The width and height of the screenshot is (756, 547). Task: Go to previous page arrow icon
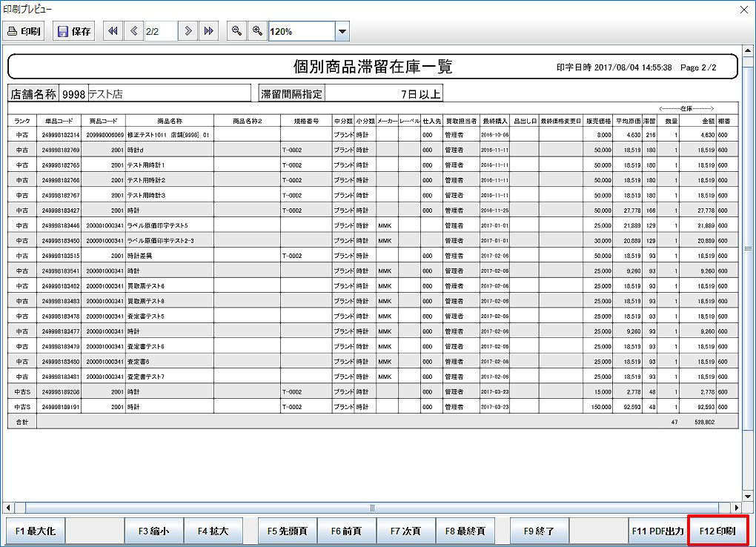pos(133,31)
